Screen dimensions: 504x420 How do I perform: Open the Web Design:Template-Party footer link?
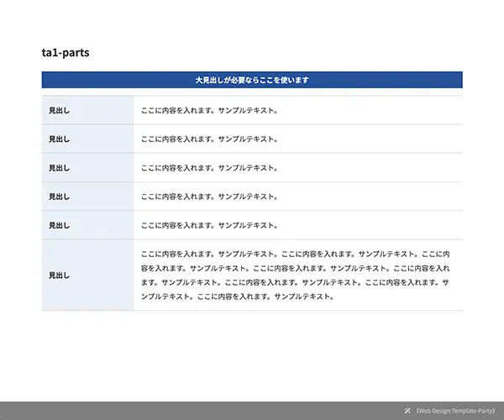(x=456, y=410)
